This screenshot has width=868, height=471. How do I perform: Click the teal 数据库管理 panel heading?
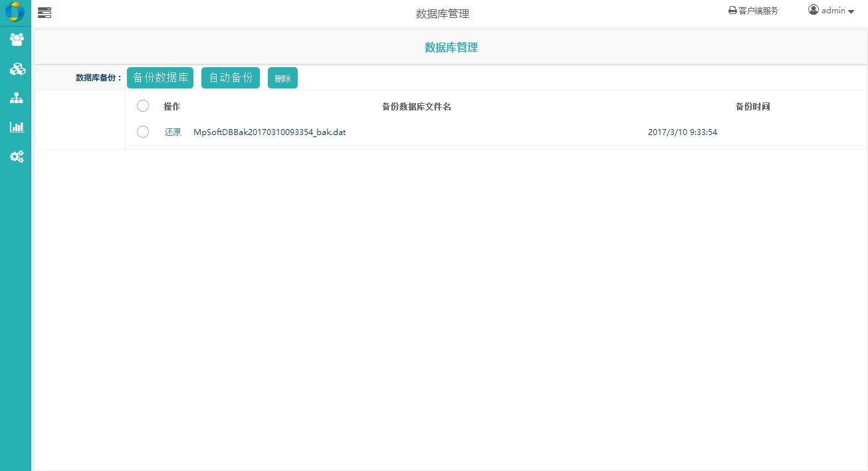click(x=451, y=47)
